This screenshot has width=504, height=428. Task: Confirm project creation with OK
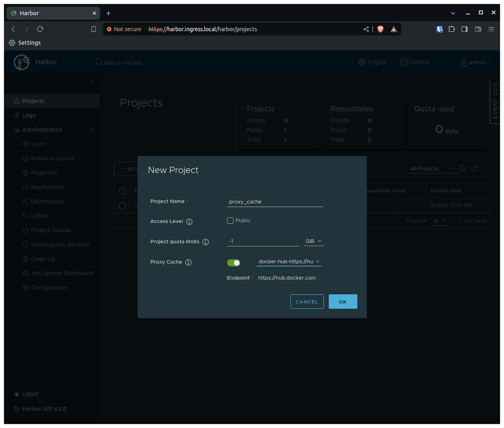pos(342,301)
